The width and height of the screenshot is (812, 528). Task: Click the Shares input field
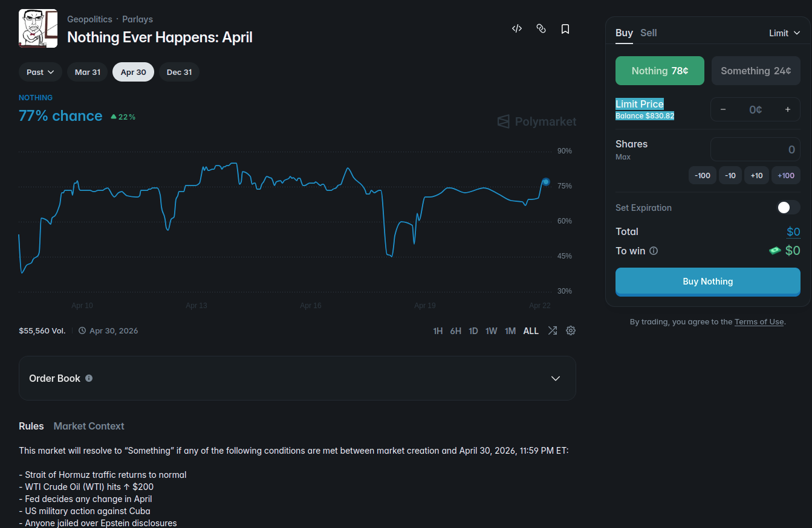(755, 149)
